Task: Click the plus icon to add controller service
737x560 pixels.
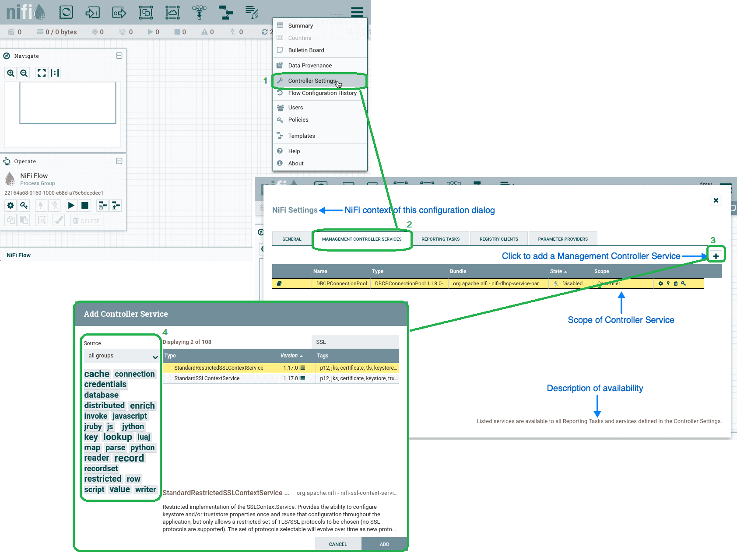Action: pyautogui.click(x=716, y=256)
